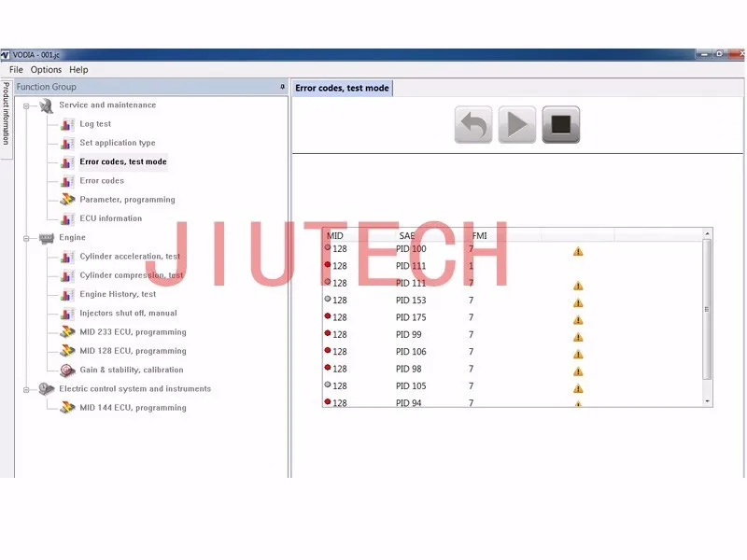
Task: Select the Error codes, test mode tab
Action: point(342,88)
